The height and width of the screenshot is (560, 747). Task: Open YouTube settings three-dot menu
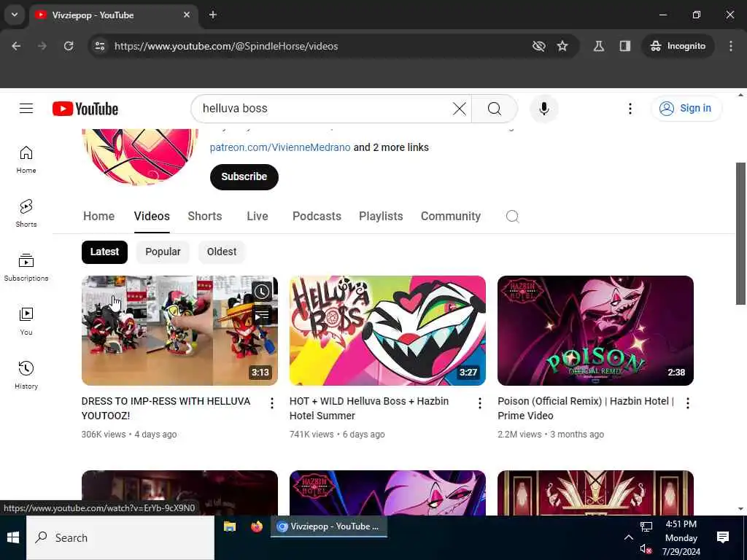click(x=630, y=109)
